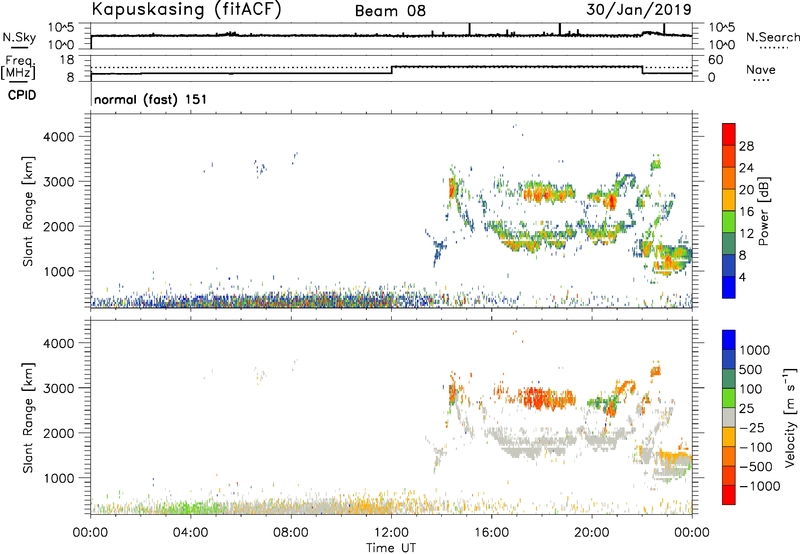Screen dimensions: 800x554
Task: Click the 16:00 time axis tick label
Action: [x=491, y=533]
